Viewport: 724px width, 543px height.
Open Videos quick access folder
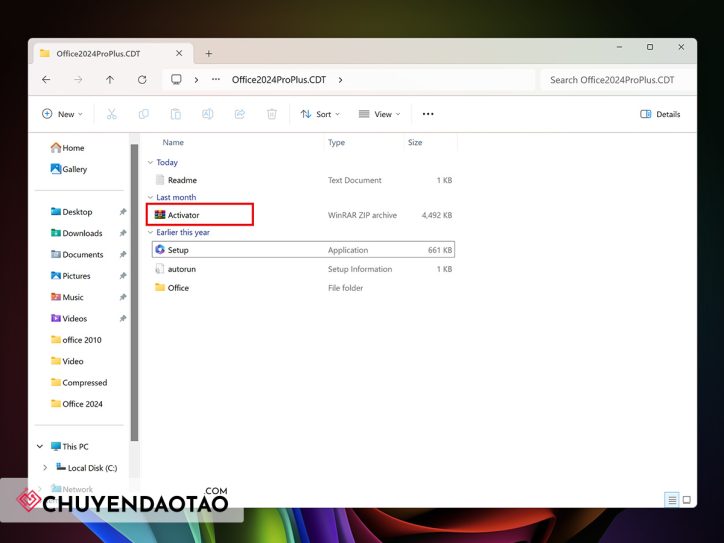(x=69, y=319)
